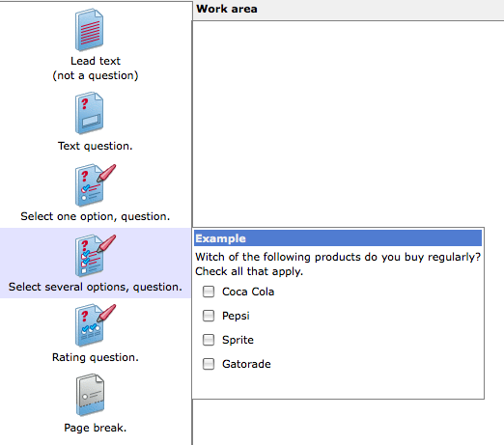The width and height of the screenshot is (504, 445).
Task: Click the 'Select one option, question.' label
Action: click(96, 216)
